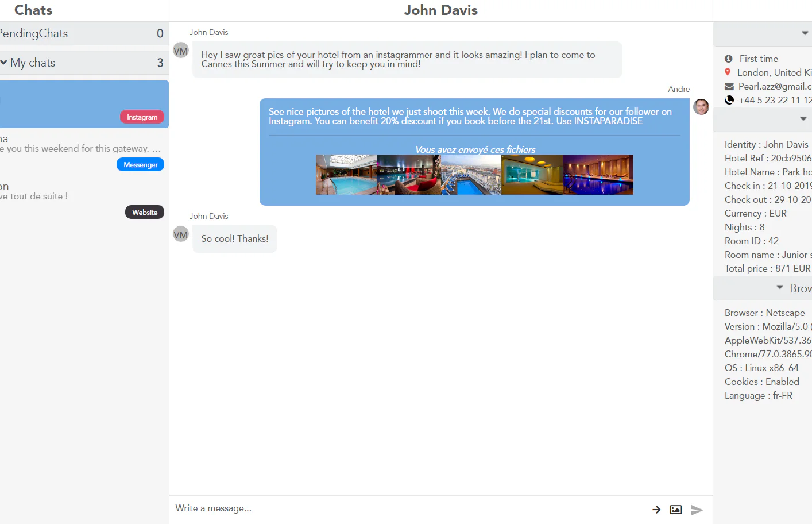Click the phone icon next to +44 number
The width and height of the screenshot is (812, 524).
(729, 100)
